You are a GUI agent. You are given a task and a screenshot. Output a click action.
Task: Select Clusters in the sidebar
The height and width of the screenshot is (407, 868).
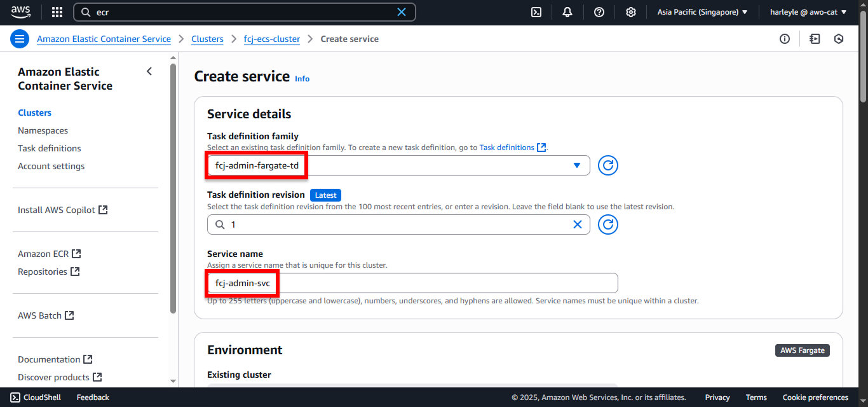pyautogui.click(x=34, y=113)
